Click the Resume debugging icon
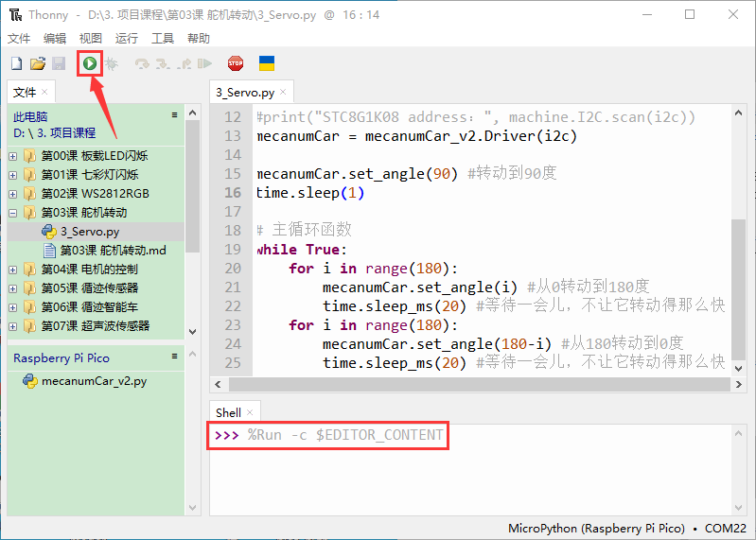Screen dimensions: 756x540 205,63
